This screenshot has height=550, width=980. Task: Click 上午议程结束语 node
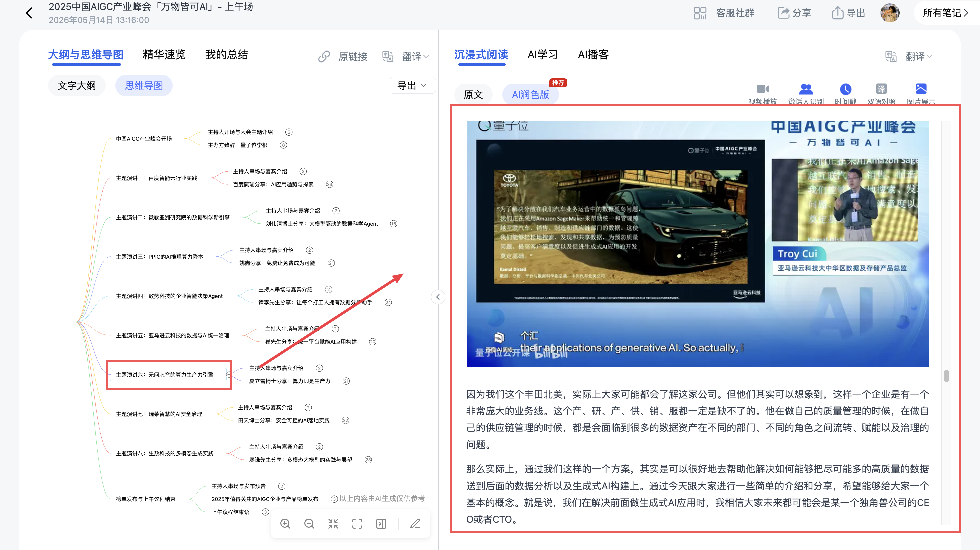pos(231,512)
